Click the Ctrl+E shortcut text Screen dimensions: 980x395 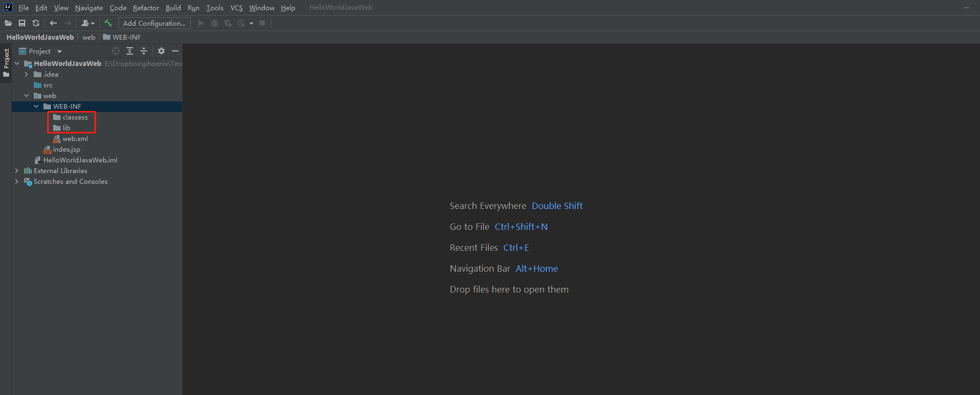click(x=516, y=248)
